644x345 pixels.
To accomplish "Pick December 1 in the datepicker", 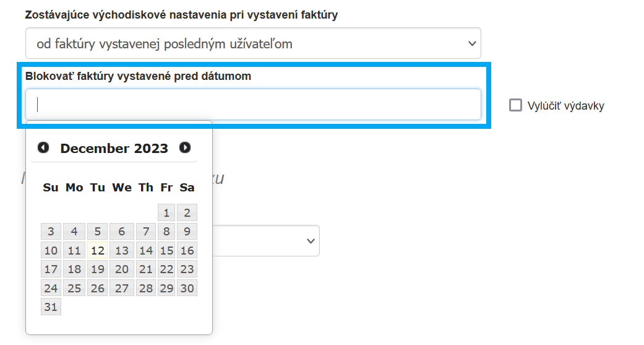I will pos(166,213).
